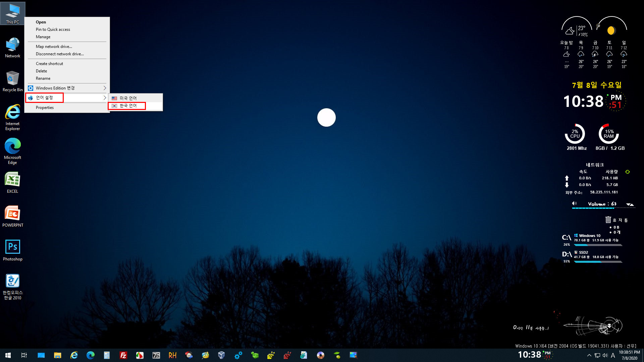Click the volume speaker tray icon
Image resolution: width=644 pixels, height=362 pixels.
pyautogui.click(x=605, y=356)
